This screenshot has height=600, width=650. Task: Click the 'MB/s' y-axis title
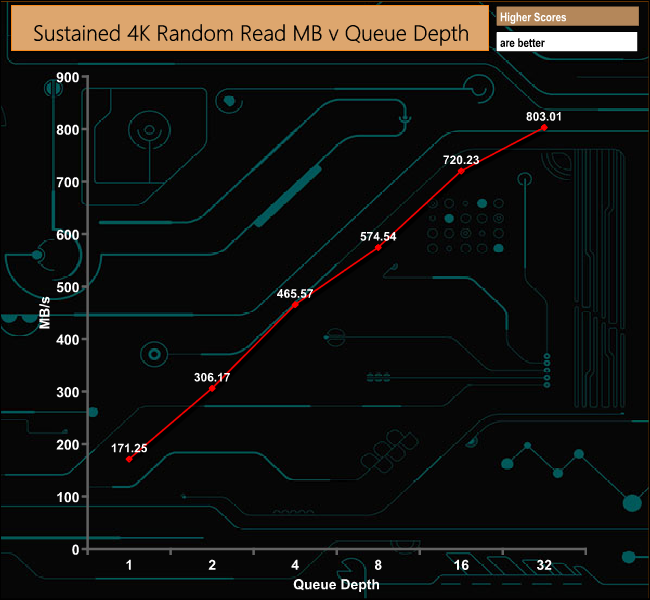pyautogui.click(x=44, y=313)
